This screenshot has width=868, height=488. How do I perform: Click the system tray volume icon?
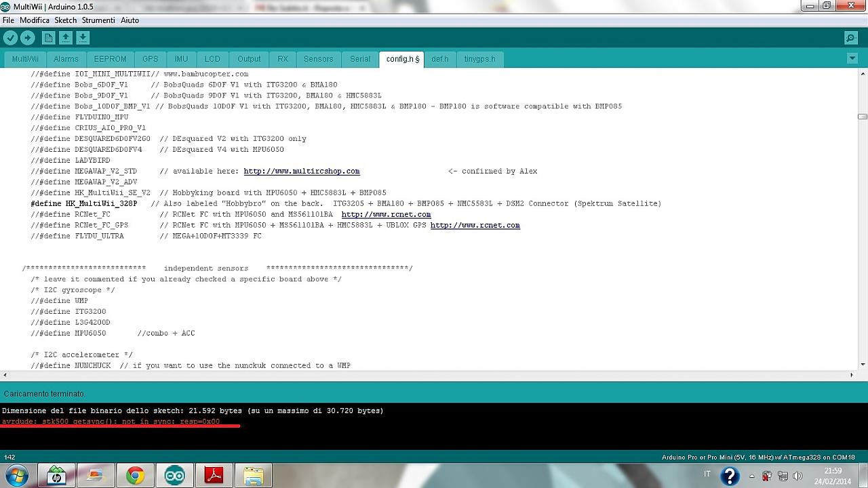pyautogui.click(x=797, y=476)
